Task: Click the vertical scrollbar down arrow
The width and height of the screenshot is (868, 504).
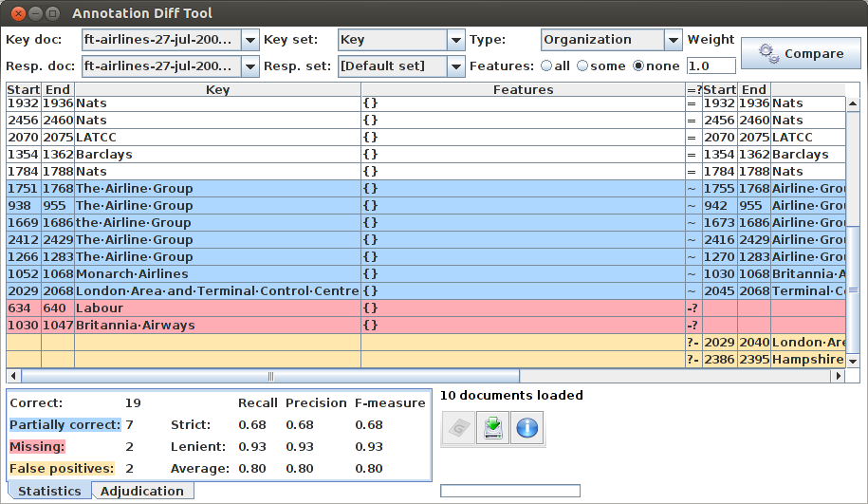Action: pyautogui.click(x=853, y=361)
